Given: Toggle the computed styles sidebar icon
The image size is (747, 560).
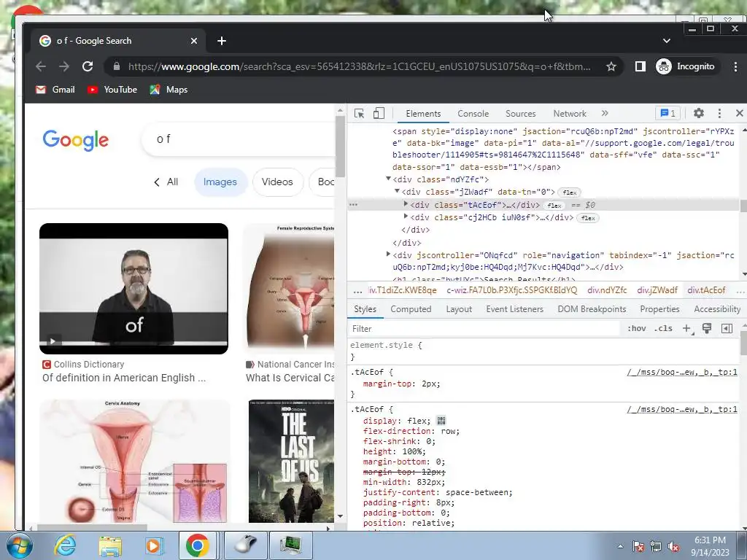Looking at the screenshot, I should tap(727, 329).
